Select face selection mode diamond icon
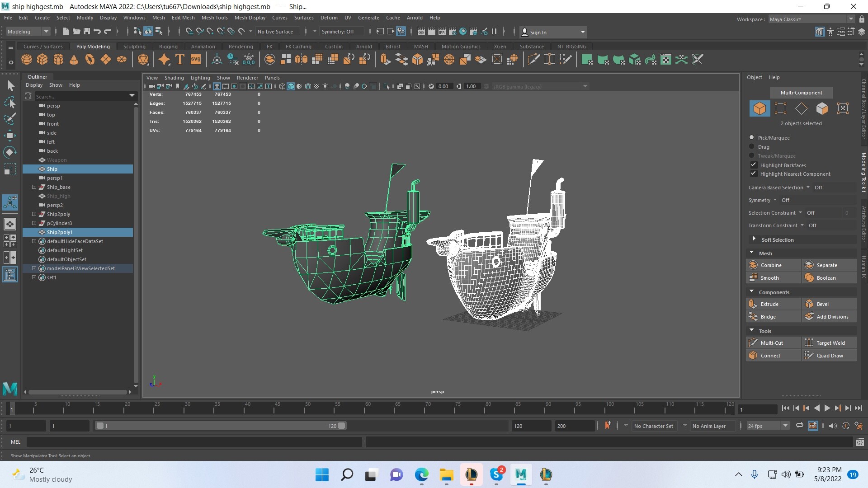The height and width of the screenshot is (488, 868). pos(801,108)
